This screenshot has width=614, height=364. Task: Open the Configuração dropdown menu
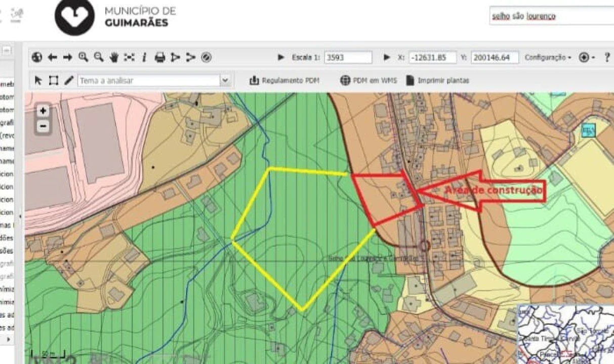[548, 57]
